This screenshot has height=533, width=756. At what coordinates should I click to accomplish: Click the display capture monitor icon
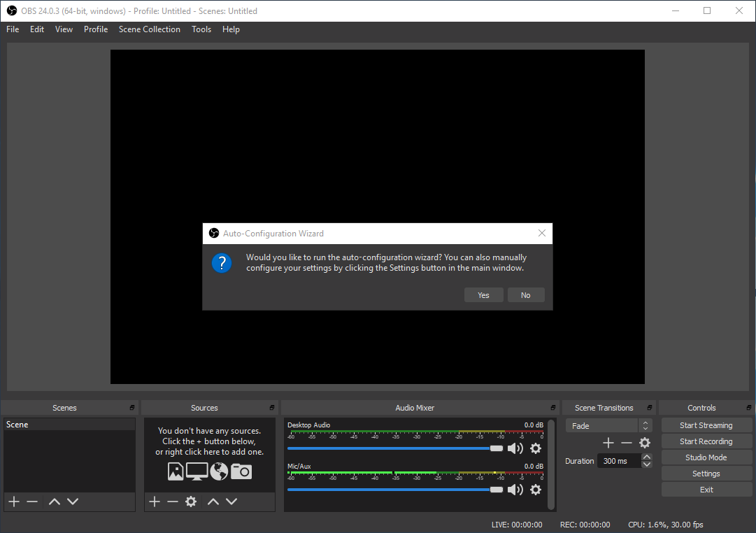[x=197, y=471]
